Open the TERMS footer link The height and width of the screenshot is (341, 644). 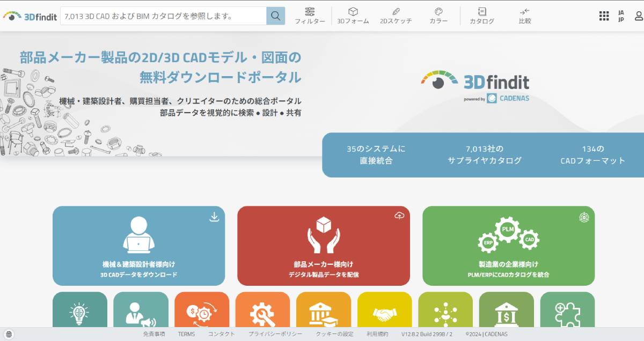pos(186,333)
